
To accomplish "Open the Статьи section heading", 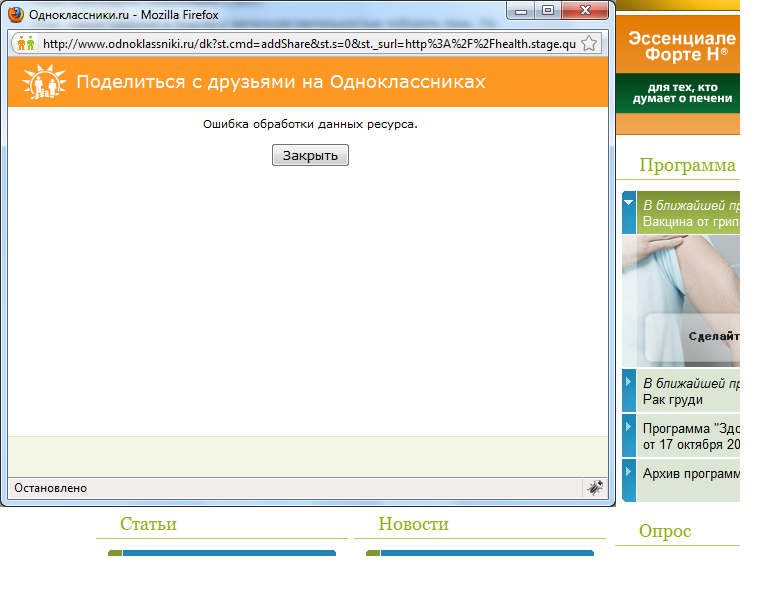I will [148, 524].
